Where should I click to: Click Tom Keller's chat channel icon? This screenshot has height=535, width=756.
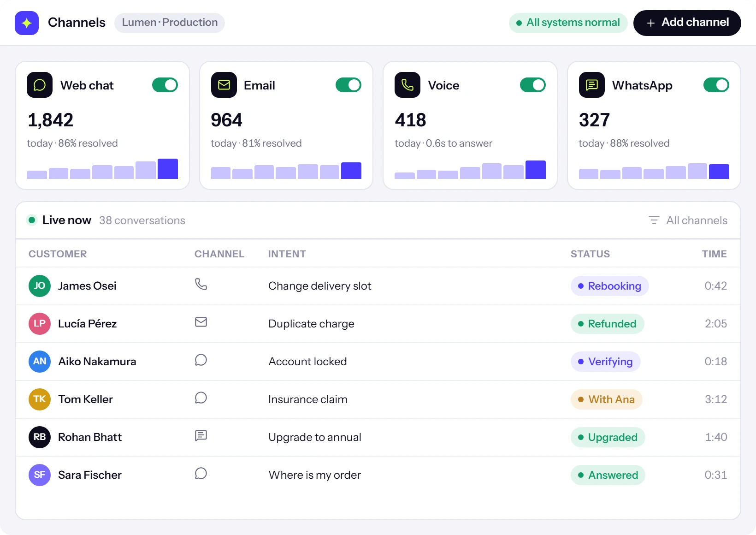[201, 398]
